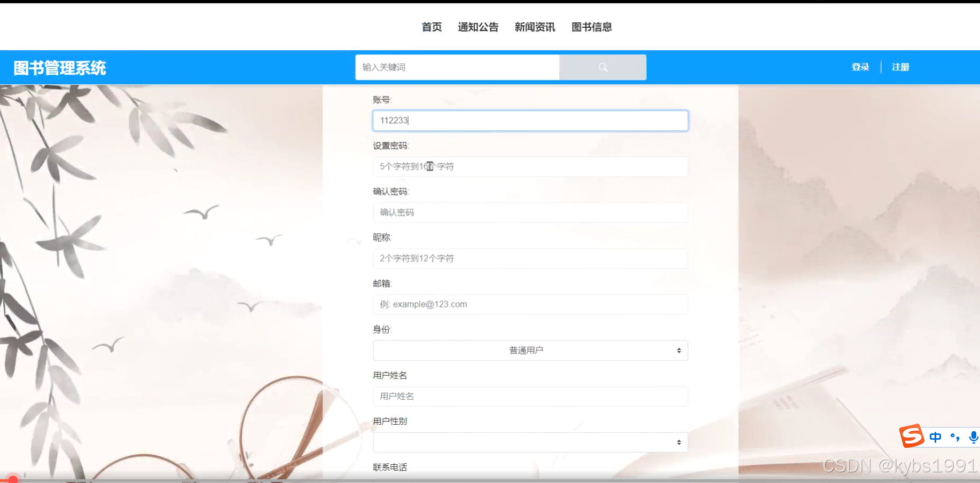
Task: Click the 登录 link
Action: (x=860, y=67)
